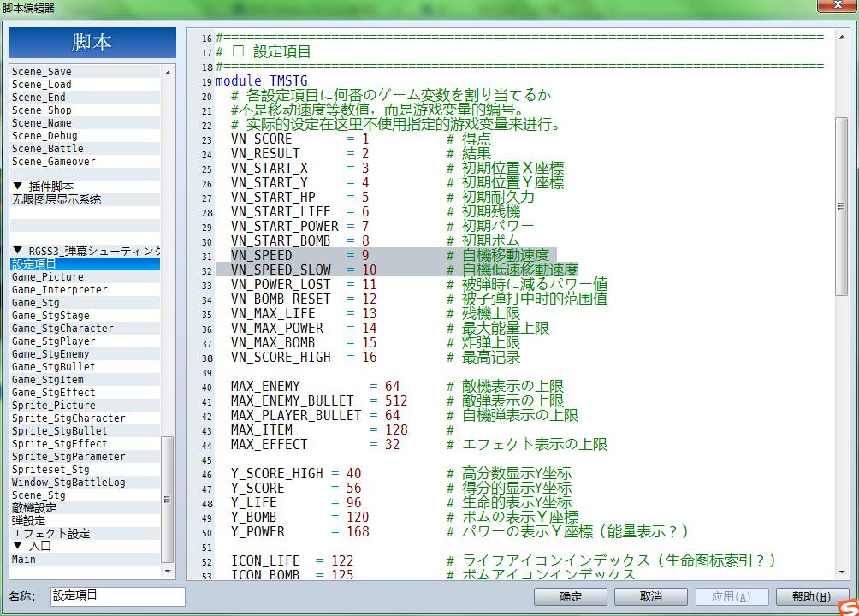
Task: Open the Main script entry
Action: point(85,560)
